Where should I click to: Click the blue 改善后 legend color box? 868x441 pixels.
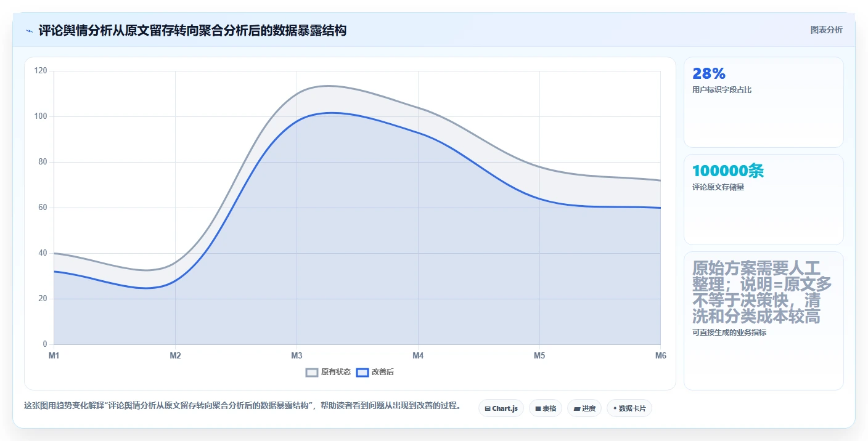[x=362, y=372]
